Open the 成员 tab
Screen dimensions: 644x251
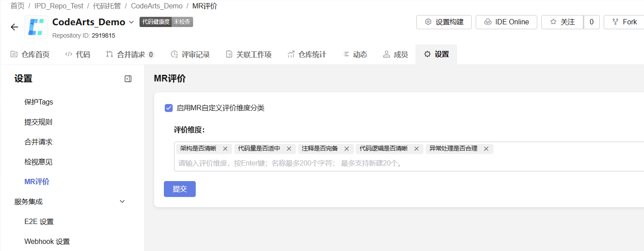[395, 54]
